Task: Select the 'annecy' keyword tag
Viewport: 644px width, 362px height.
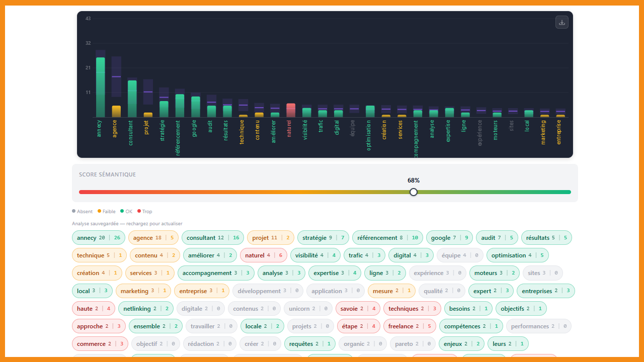Action: pyautogui.click(x=99, y=238)
